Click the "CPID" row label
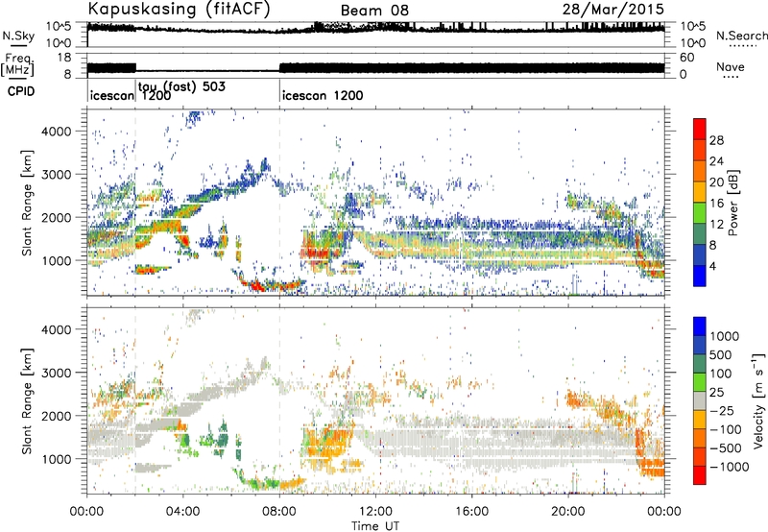 pyautogui.click(x=21, y=91)
